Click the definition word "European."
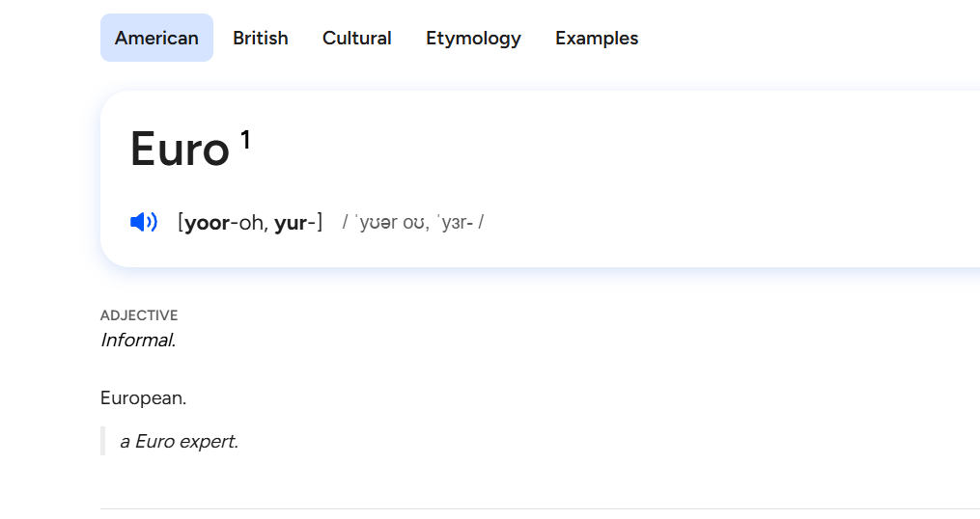This screenshot has width=980, height=519. click(x=143, y=397)
